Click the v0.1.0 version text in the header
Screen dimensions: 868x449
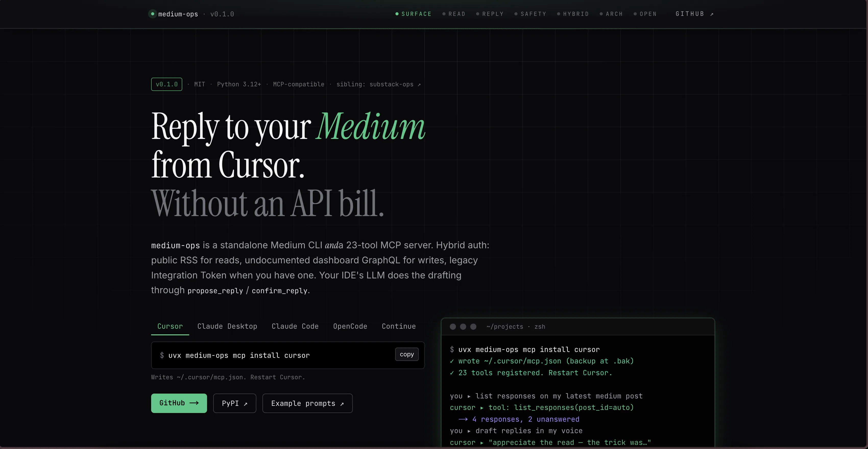click(x=222, y=14)
